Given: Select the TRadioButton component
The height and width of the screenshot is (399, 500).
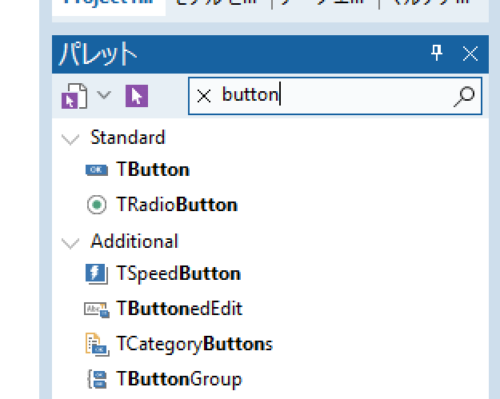Looking at the screenshot, I should pyautogui.click(x=177, y=204).
